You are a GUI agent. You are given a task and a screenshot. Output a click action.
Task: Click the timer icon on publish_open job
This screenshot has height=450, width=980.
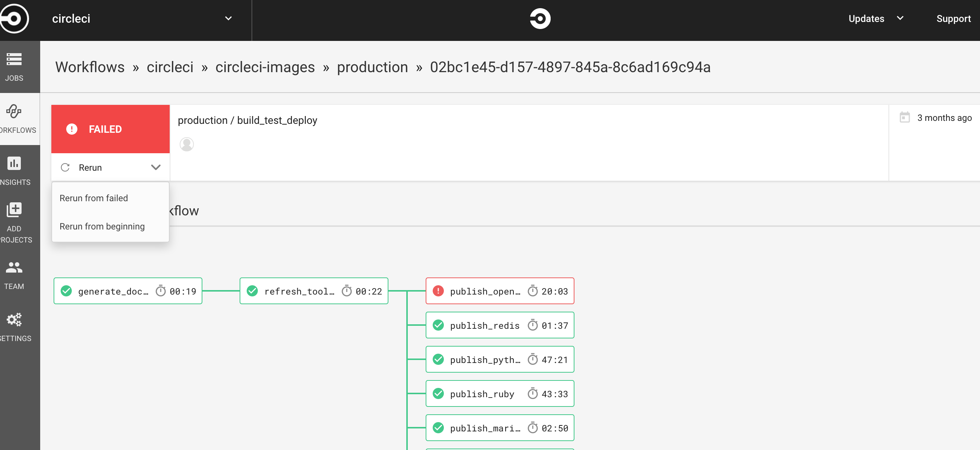[533, 291]
